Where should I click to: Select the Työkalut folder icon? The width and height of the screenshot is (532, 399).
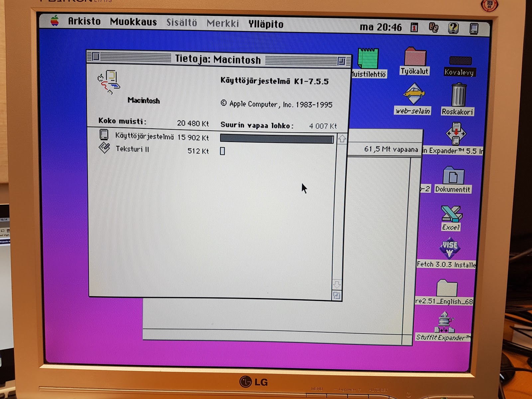[x=415, y=57]
